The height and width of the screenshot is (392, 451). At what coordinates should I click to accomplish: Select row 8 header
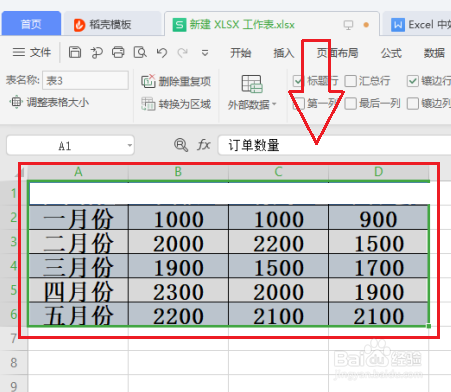click(14, 362)
